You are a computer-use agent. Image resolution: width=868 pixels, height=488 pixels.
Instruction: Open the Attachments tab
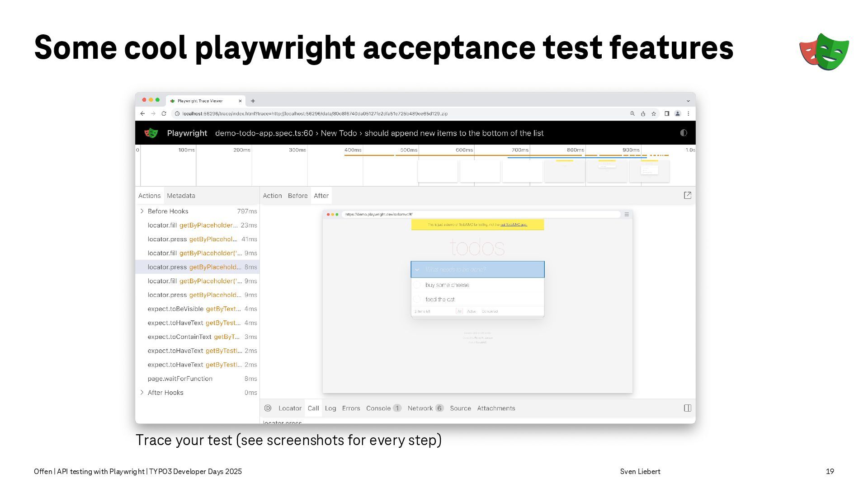(496, 408)
